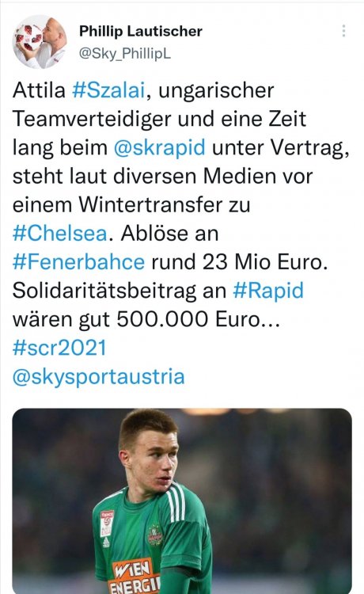This screenshot has height=594, width=364.
Task: Open Phillip Lautischer's profile picture
Action: [x=40, y=42]
